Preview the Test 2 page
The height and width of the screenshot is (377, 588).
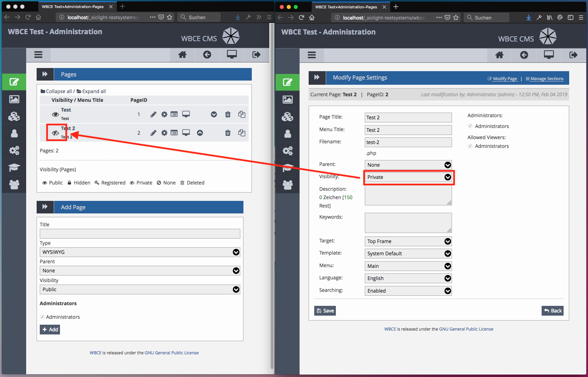click(186, 133)
